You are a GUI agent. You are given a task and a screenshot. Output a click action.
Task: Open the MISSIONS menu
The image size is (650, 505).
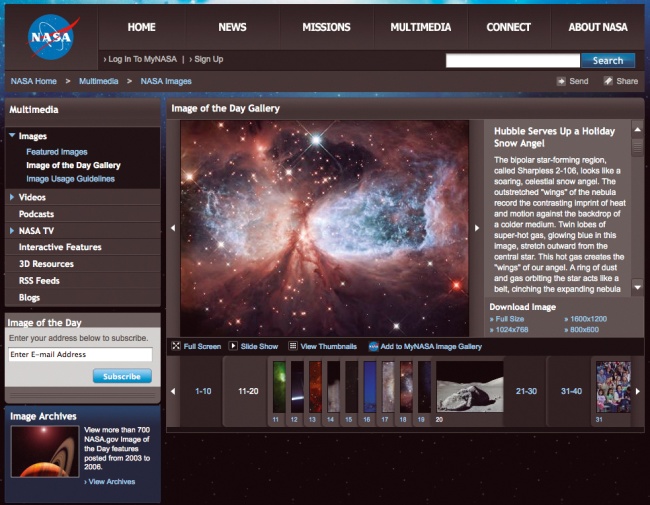click(326, 27)
